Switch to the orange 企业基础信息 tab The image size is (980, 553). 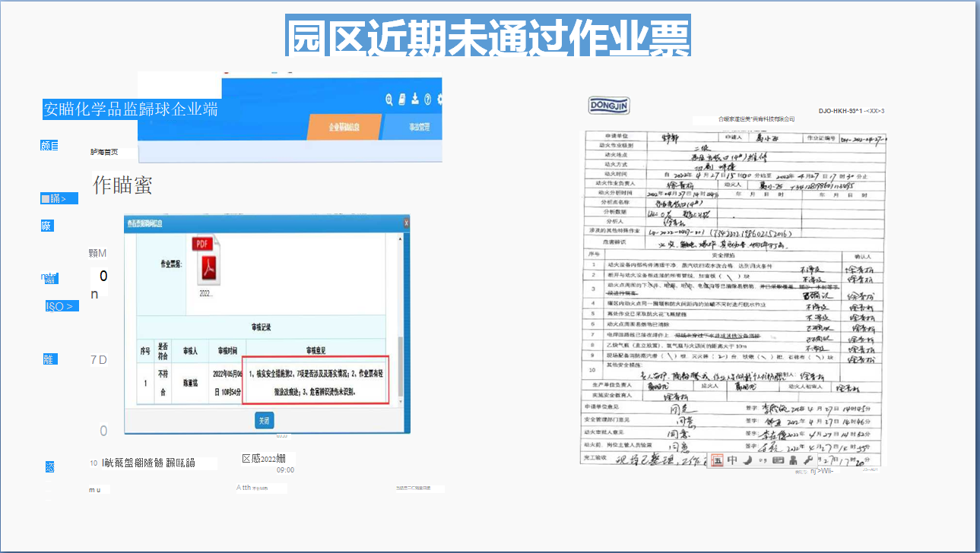point(344,127)
